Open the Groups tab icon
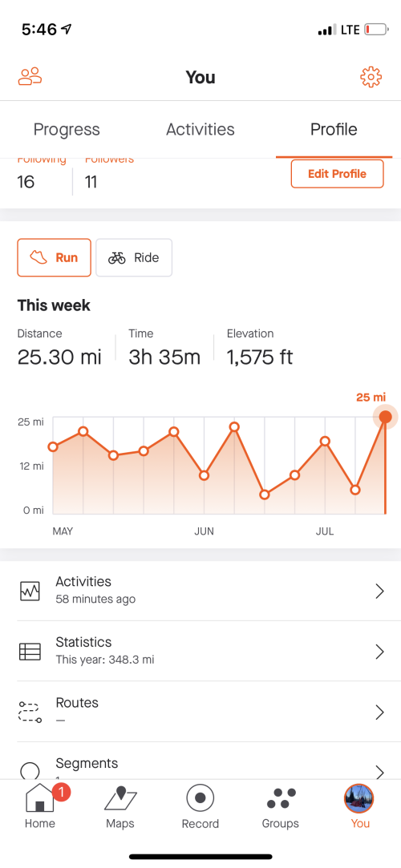The image size is (401, 868). 281,798
